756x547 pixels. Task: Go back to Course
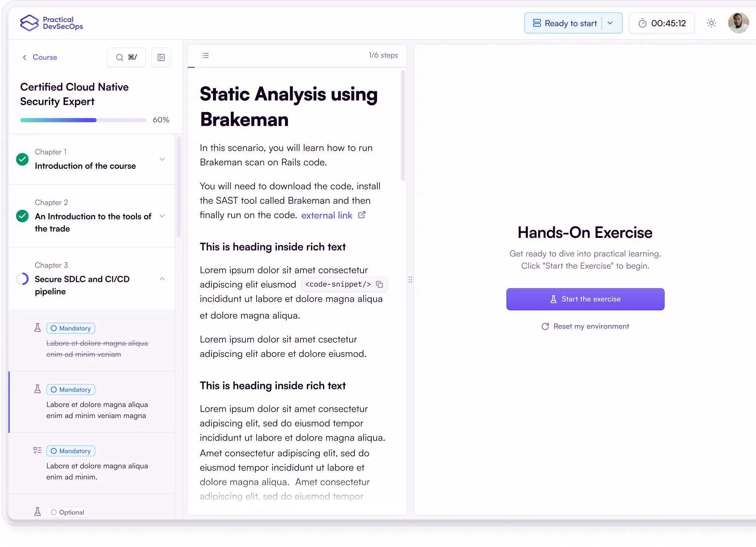pyautogui.click(x=39, y=57)
